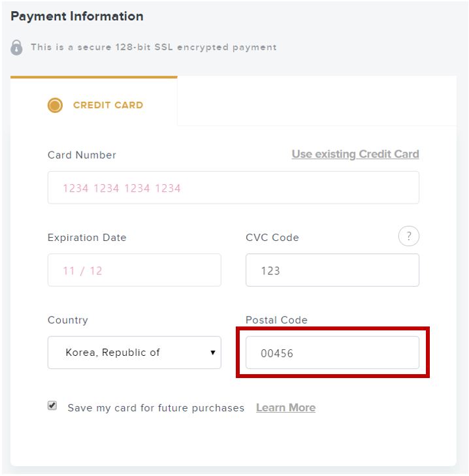Open the empty tab beside Credit Card

click(317, 101)
